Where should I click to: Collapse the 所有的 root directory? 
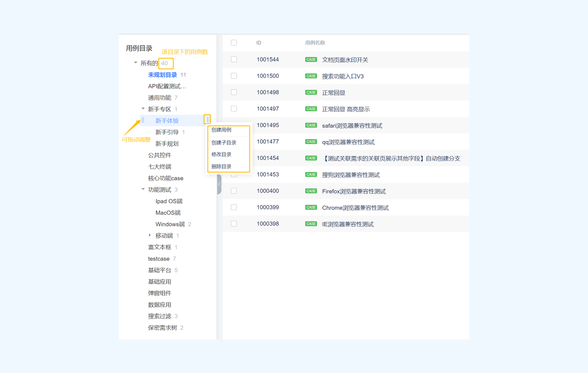pos(136,63)
